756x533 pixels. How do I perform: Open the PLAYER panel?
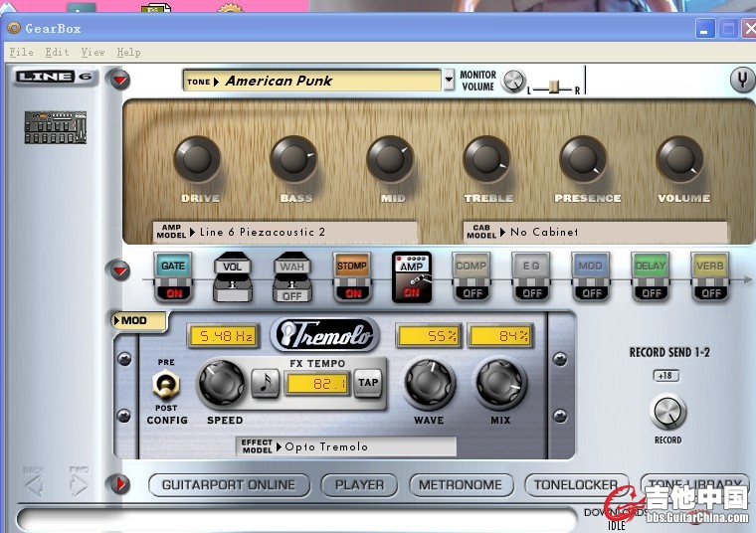pos(360,485)
